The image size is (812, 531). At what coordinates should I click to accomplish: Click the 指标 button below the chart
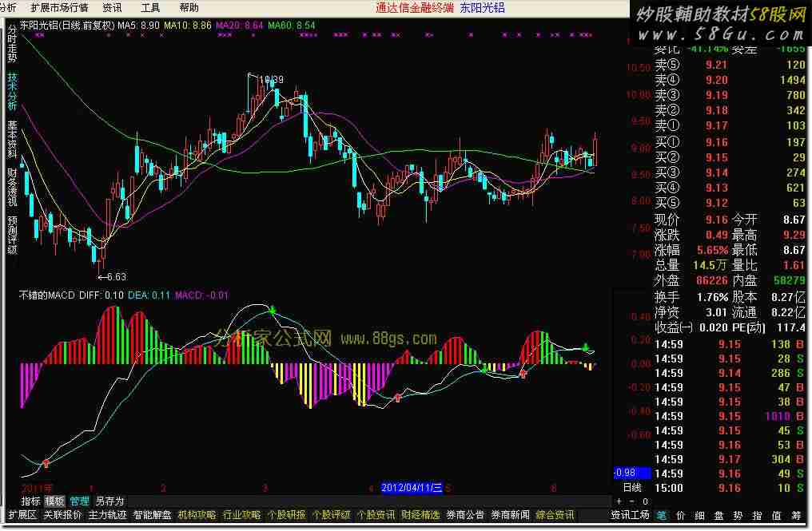click(30, 501)
